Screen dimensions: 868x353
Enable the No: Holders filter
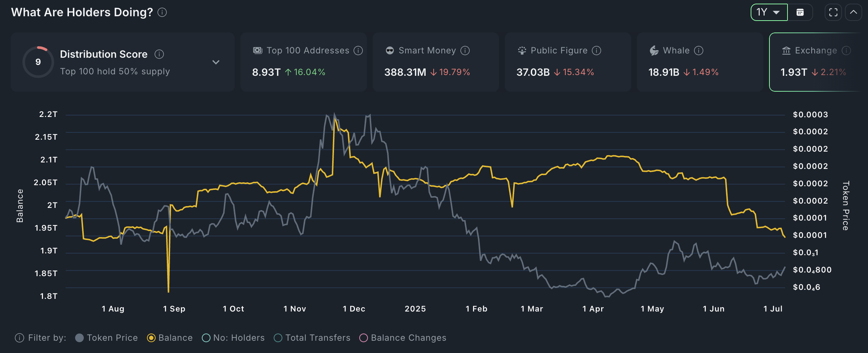tap(206, 338)
